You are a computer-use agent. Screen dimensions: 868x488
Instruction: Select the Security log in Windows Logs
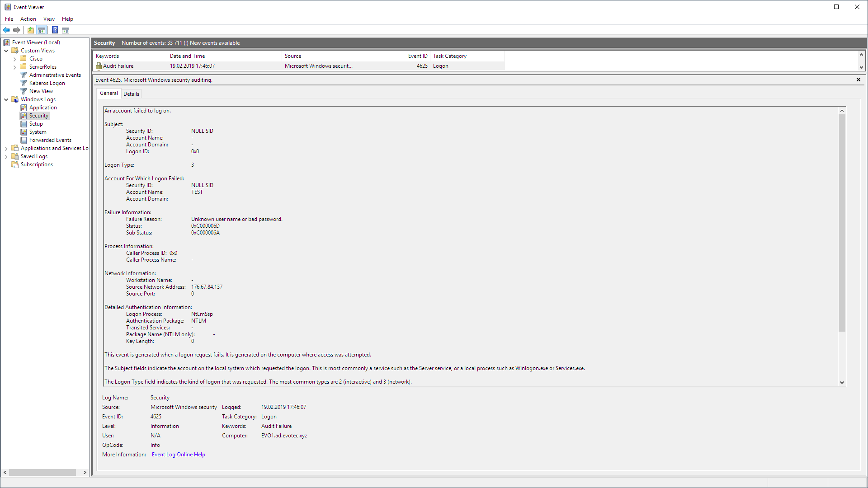pos(38,115)
